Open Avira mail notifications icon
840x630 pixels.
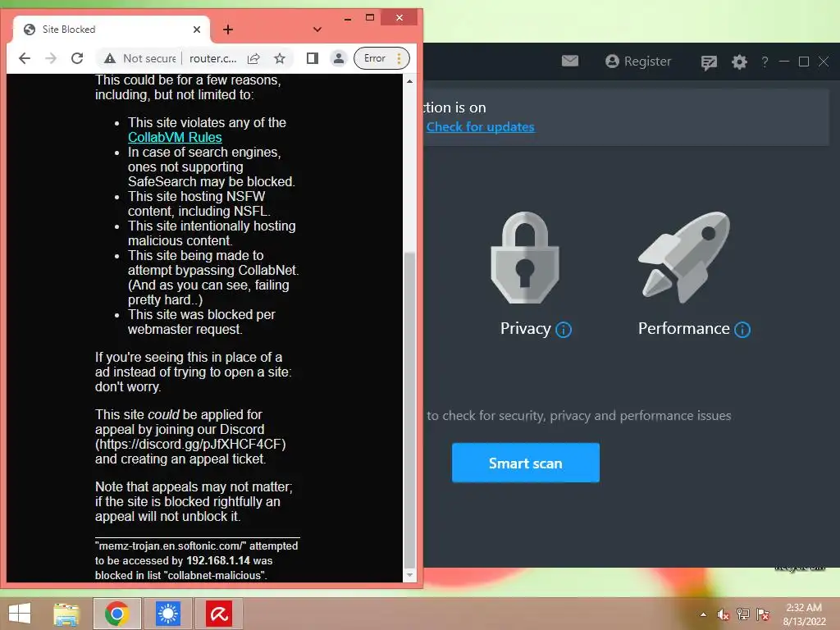[x=570, y=61]
